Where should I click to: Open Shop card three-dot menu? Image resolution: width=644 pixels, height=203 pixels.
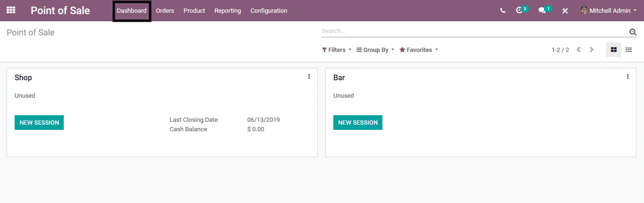(309, 76)
